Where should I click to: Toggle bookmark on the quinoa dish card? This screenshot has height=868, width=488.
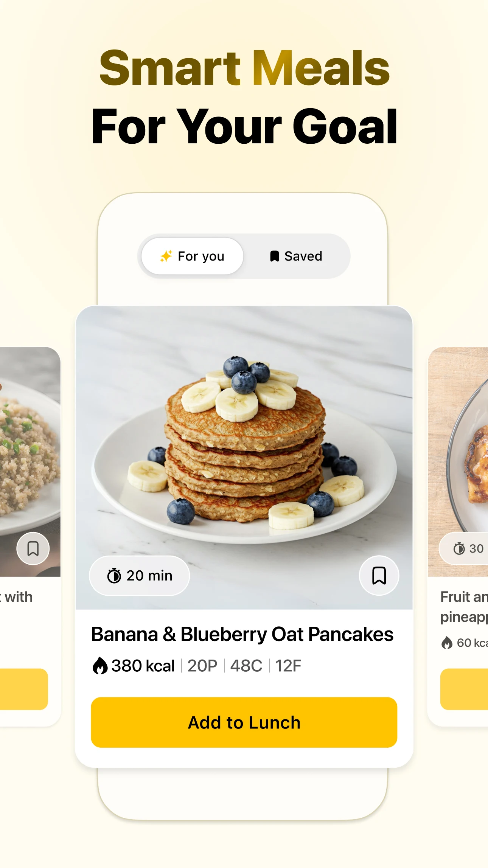coord(33,548)
